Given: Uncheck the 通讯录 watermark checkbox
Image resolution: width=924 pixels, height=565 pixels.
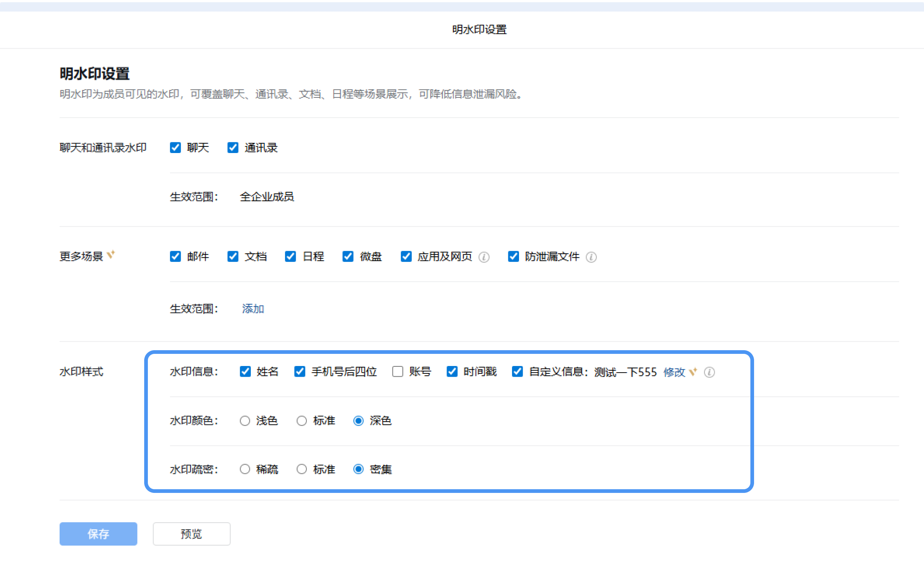Looking at the screenshot, I should (233, 148).
